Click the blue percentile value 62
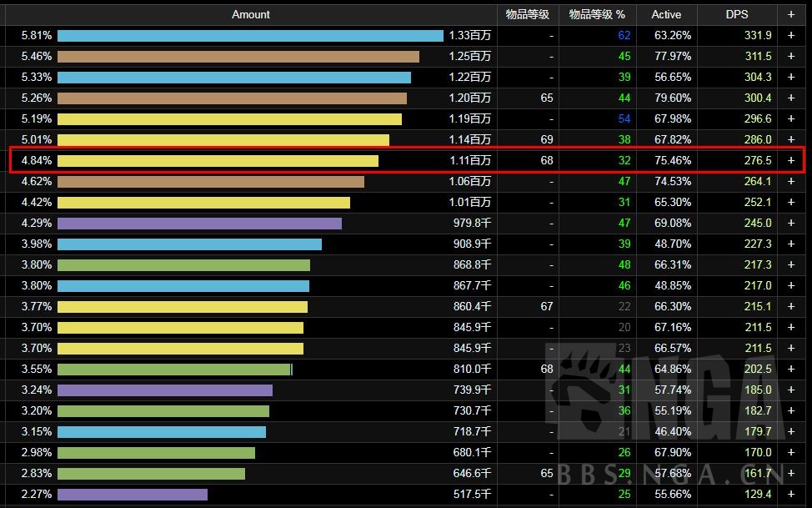 [624, 36]
